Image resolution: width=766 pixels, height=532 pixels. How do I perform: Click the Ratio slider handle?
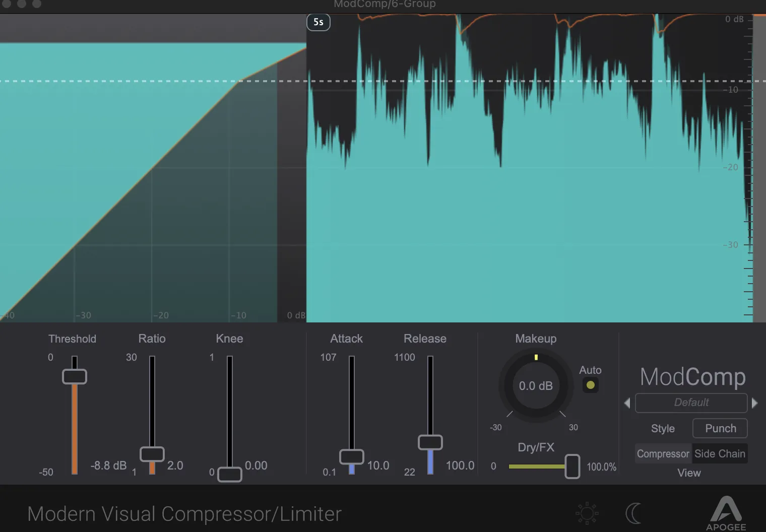[x=152, y=454]
